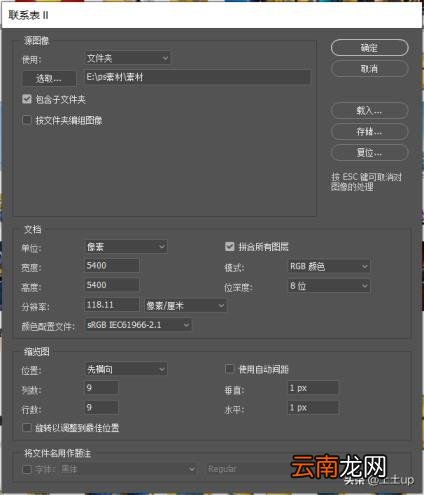424x495 pixels.
Task: Click the 复位... (Reset) button
Action: (x=369, y=153)
